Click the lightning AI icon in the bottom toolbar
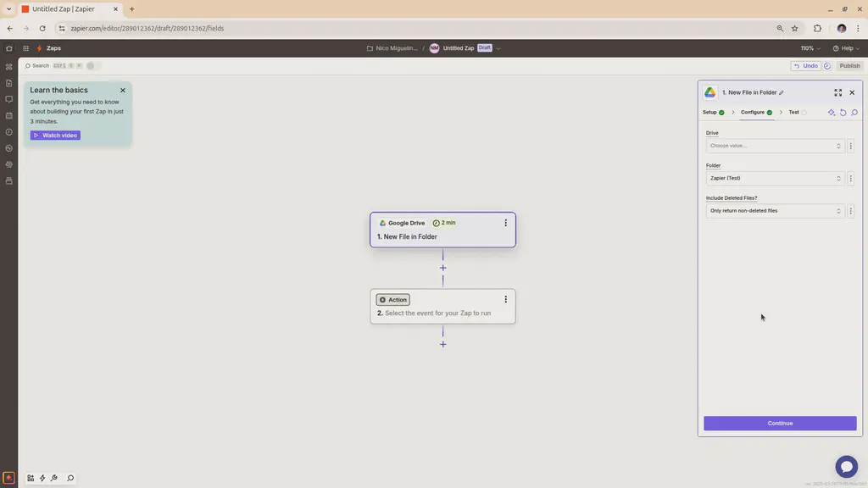This screenshot has height=488, width=868. tap(42, 477)
